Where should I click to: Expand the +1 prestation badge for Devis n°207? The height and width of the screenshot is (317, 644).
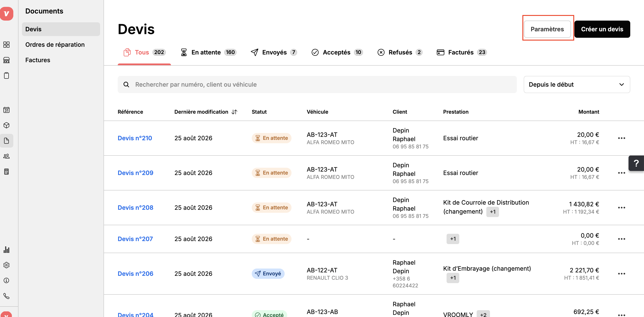(453, 239)
